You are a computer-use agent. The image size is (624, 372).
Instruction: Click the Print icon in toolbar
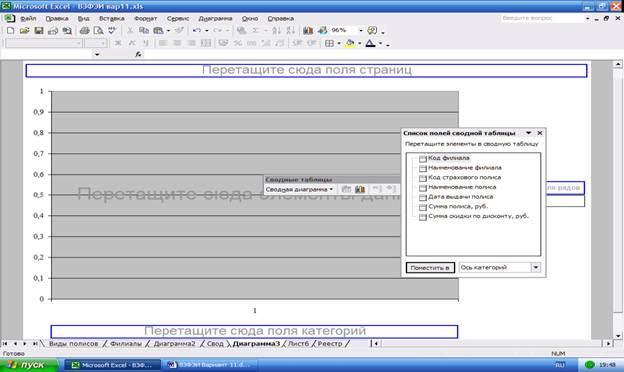coord(84,30)
